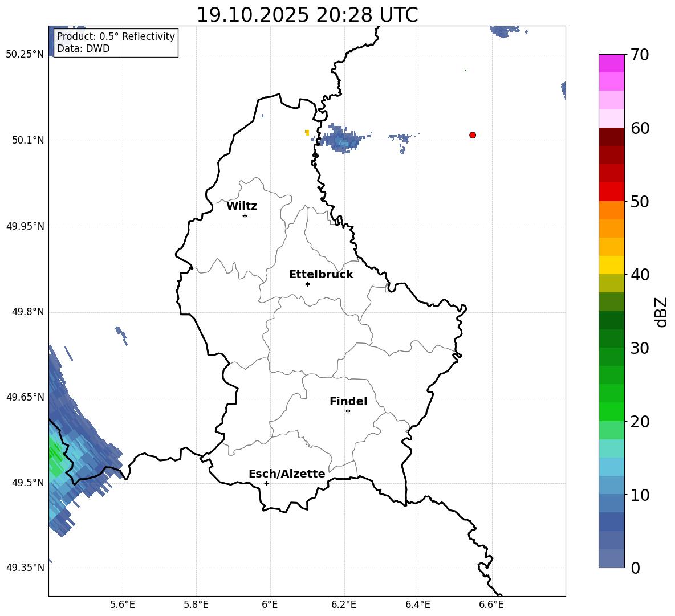Click the 5.6°E longitude label
Viewport: 675px width, 616px height.
(123, 605)
